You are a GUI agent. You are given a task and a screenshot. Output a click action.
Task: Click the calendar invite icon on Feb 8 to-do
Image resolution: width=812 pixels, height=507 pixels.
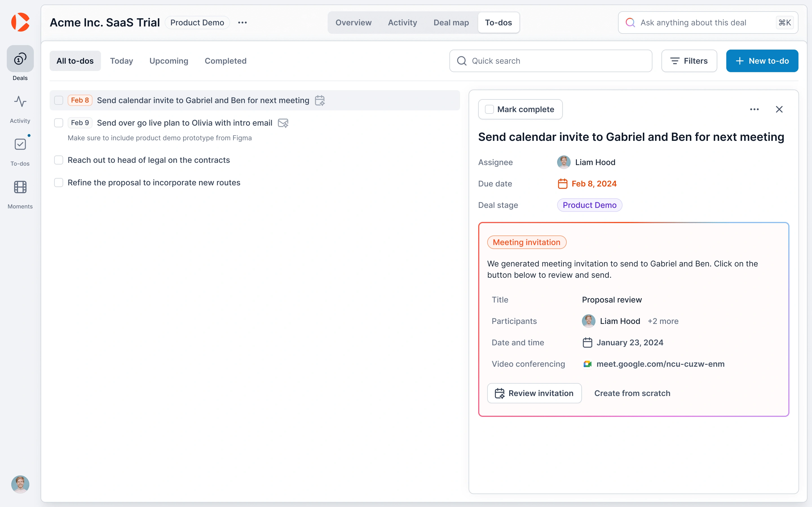[320, 100]
